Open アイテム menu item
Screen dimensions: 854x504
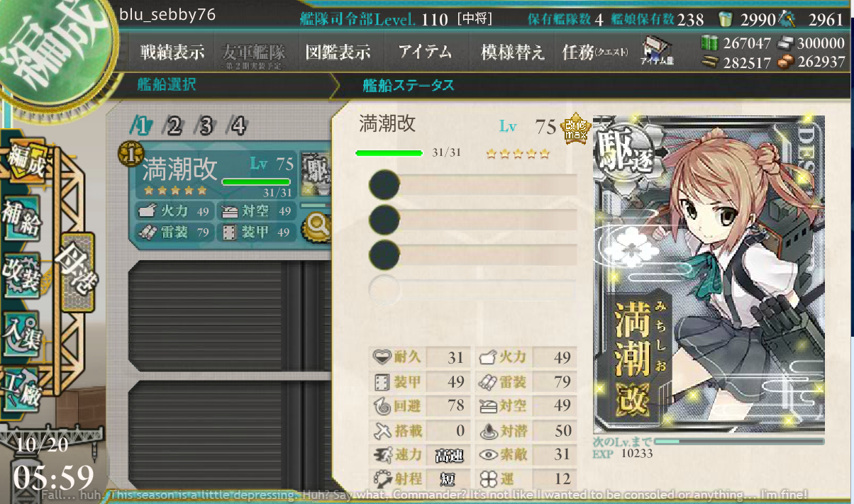(424, 52)
